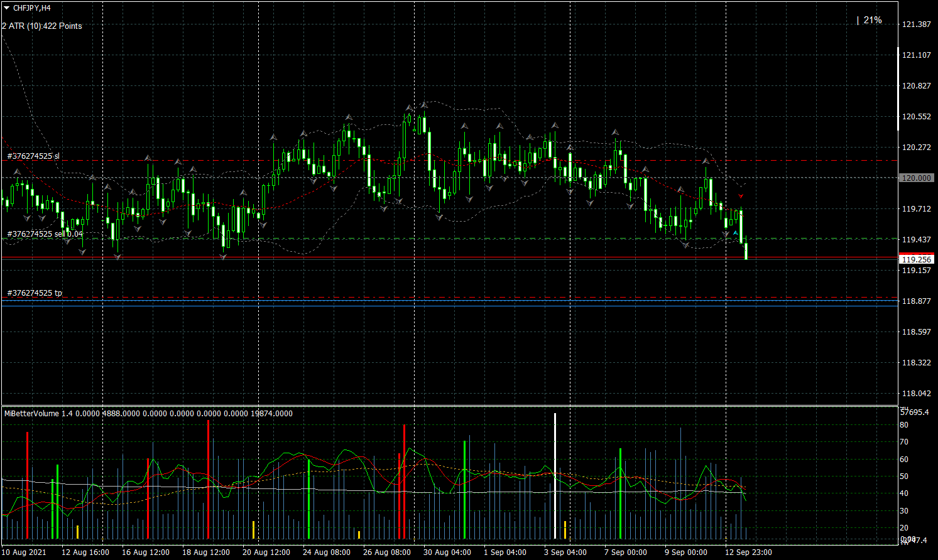
Task: Click the 118.042 price on the scale
Action: 916,394
